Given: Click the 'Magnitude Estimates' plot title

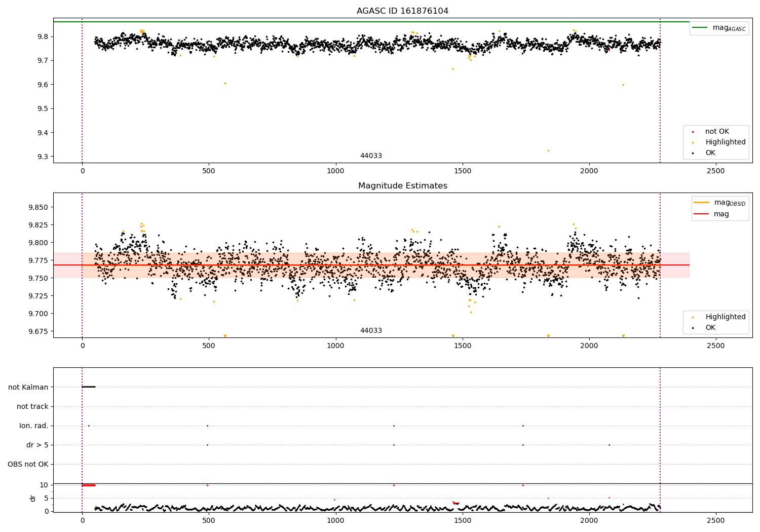Looking at the screenshot, I should click(402, 186).
